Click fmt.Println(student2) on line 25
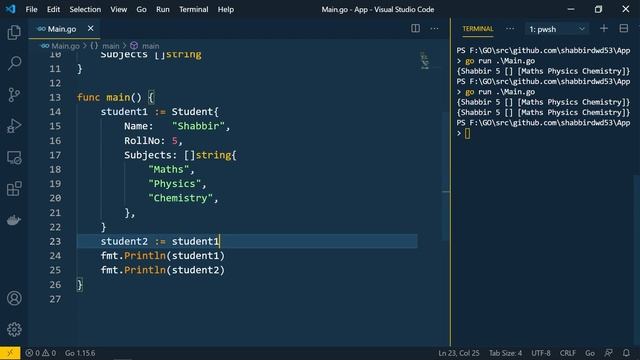This screenshot has height=360, width=640. click(163, 270)
